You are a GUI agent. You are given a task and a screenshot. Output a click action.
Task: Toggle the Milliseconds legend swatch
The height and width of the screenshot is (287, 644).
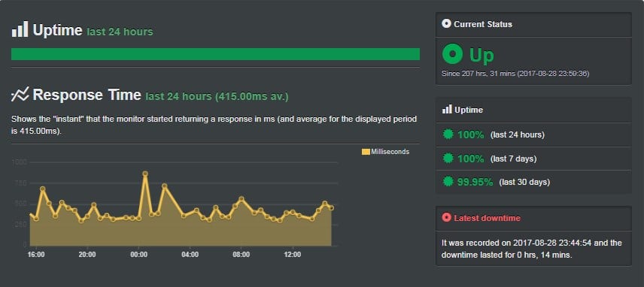point(366,152)
